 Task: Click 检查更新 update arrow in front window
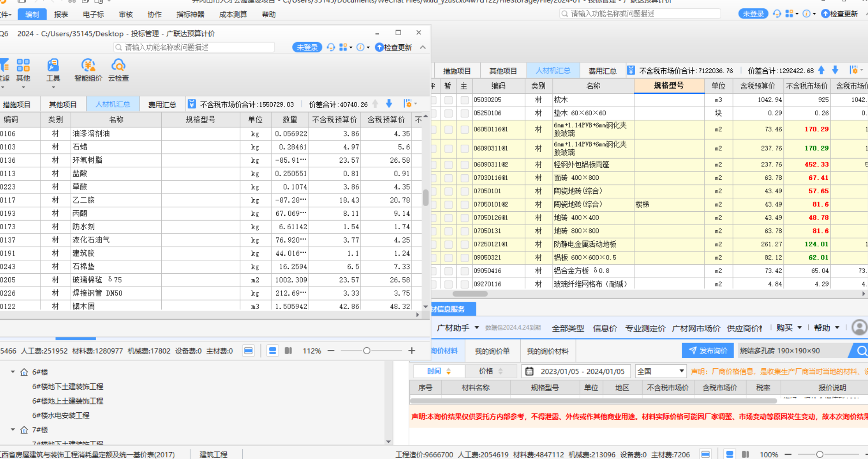[x=379, y=47]
